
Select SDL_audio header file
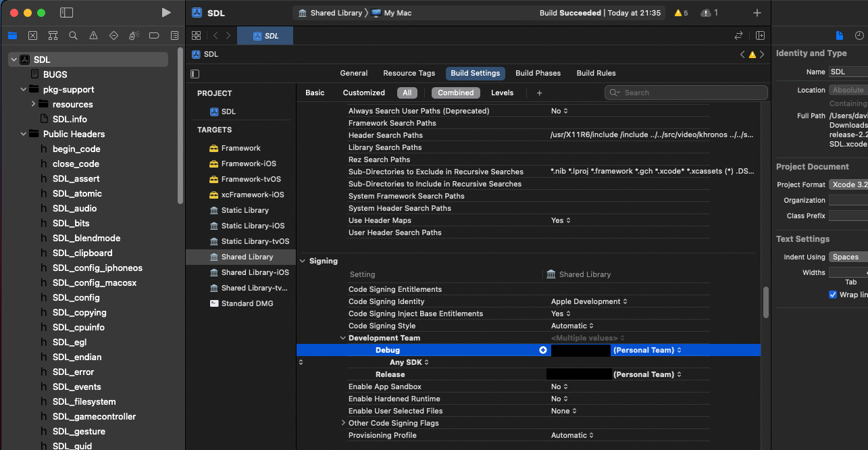[x=74, y=209]
